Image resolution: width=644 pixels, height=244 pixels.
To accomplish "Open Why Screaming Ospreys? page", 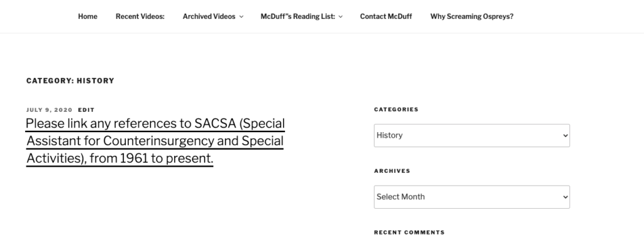I will click(472, 16).
